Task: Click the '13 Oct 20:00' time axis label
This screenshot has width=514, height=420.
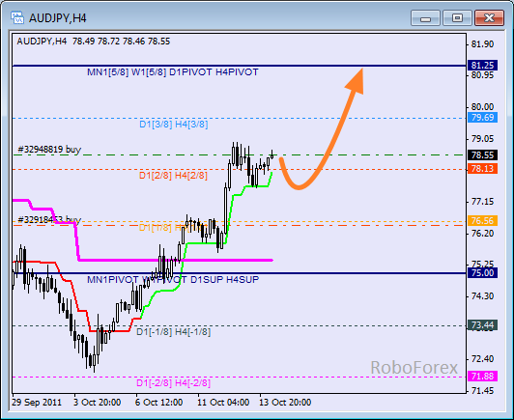Action: (x=285, y=403)
